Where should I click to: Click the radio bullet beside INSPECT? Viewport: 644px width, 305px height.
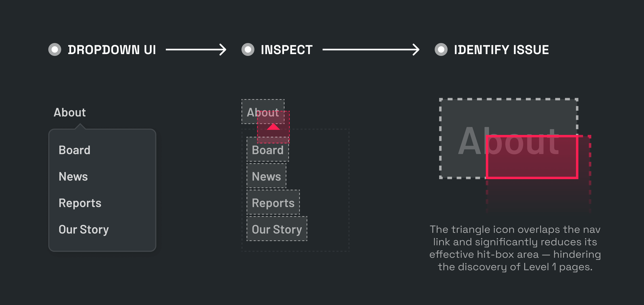[x=248, y=49]
